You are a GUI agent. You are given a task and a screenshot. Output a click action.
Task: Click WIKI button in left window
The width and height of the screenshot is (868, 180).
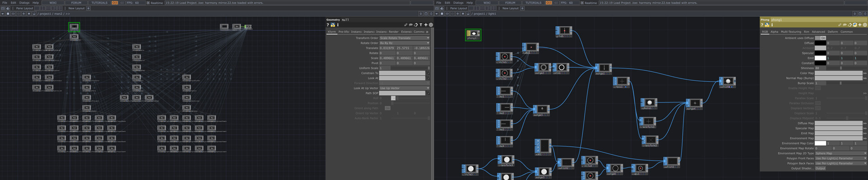coord(53,3)
